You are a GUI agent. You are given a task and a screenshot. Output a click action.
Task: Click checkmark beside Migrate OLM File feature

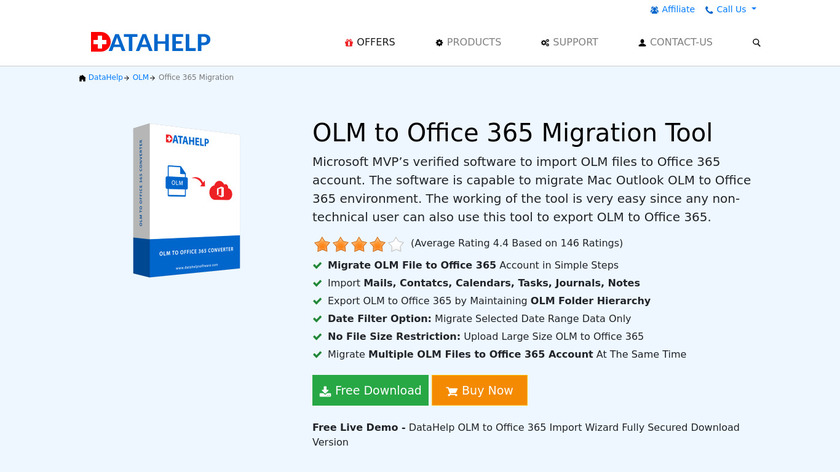click(317, 265)
